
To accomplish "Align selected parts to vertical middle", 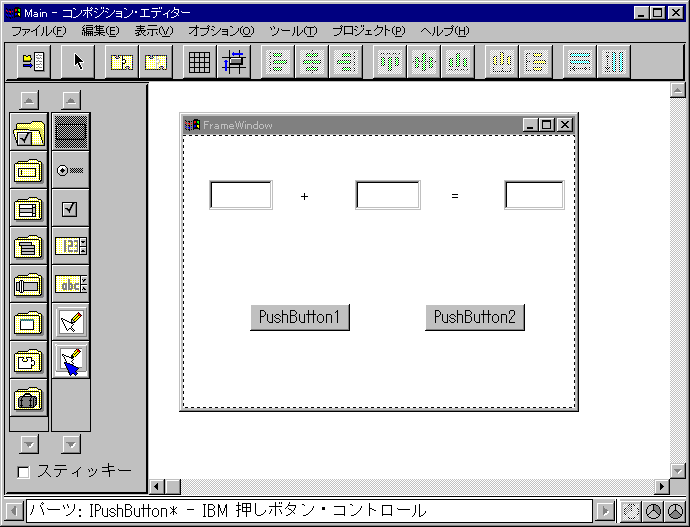I will (424, 62).
